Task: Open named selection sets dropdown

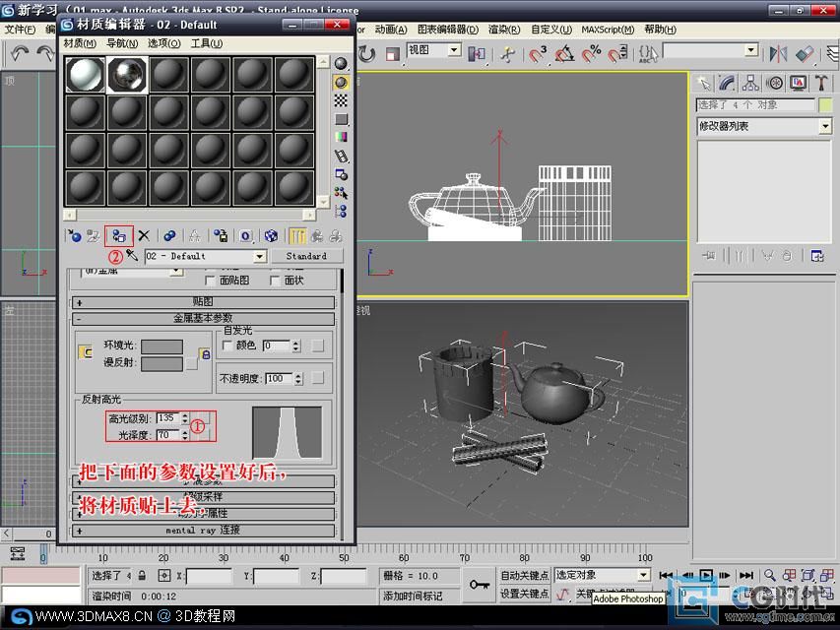Action: [751, 50]
